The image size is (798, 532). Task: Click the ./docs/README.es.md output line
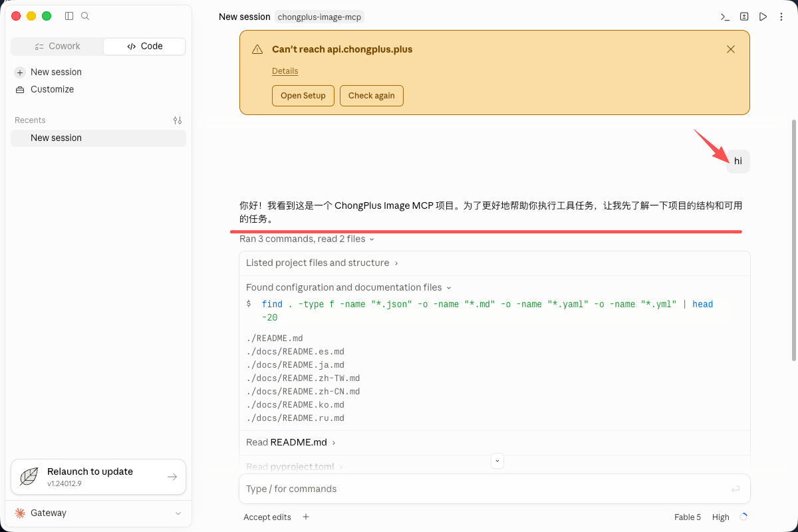[x=295, y=352]
